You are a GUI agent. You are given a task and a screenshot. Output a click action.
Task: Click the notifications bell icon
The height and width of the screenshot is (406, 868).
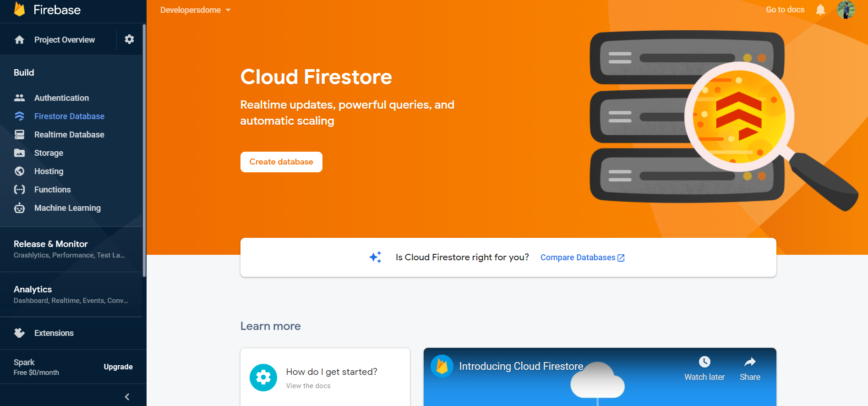(x=820, y=10)
